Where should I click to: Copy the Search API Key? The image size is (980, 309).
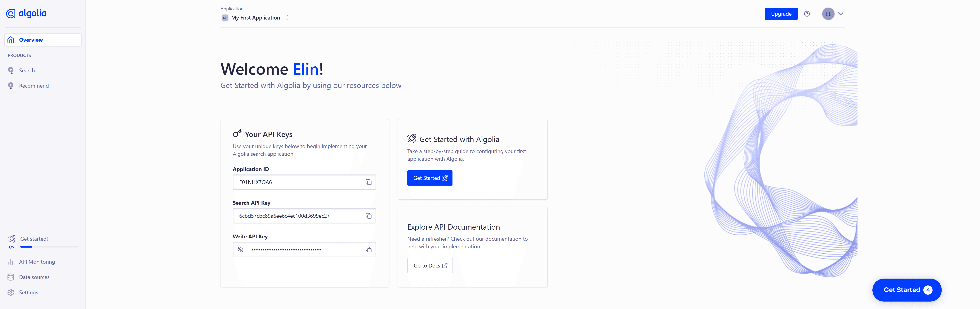click(369, 216)
